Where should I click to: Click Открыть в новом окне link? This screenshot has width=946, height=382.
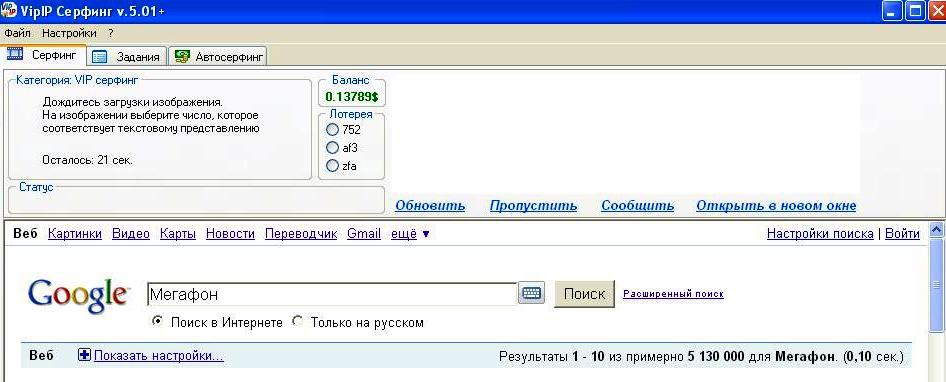coord(776,206)
